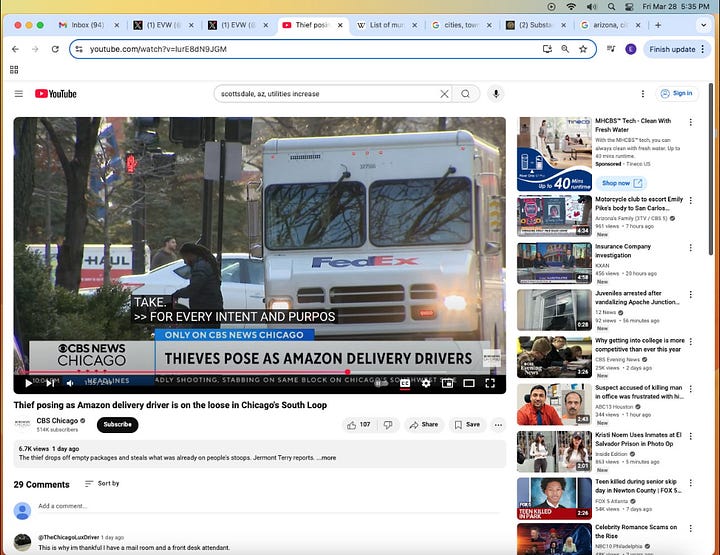Go back in browser history

point(15,49)
